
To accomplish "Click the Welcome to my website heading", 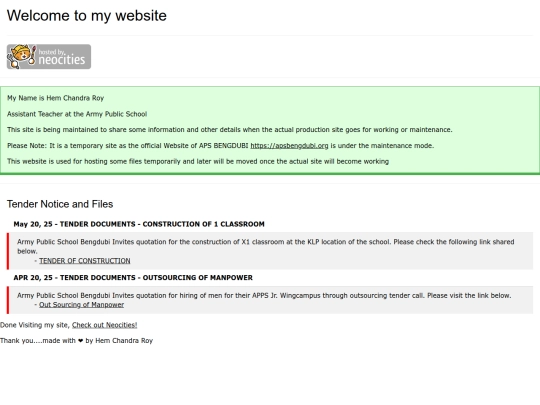I will pyautogui.click(x=87, y=16).
